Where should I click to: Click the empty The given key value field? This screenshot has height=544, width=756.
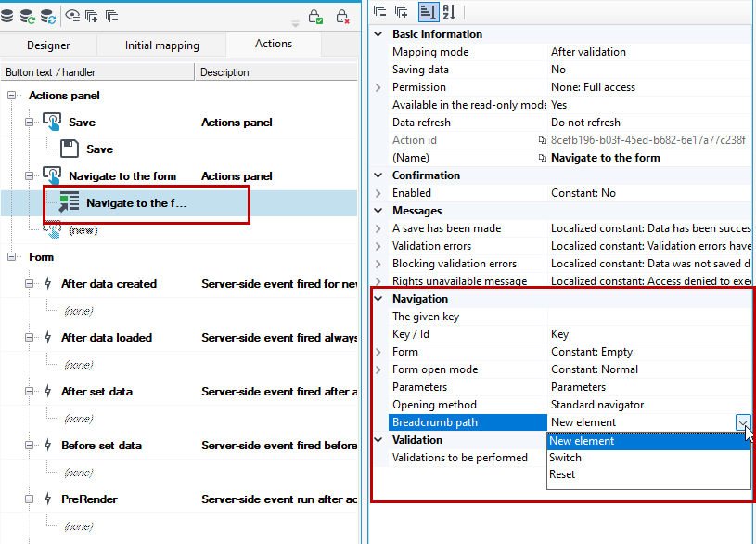click(649, 317)
